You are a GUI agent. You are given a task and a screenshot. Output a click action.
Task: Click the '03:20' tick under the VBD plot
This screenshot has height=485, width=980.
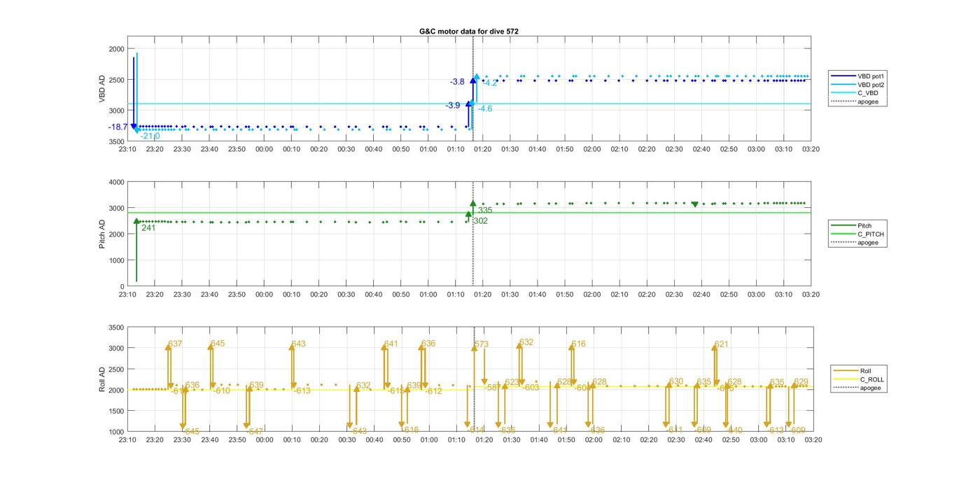click(x=811, y=149)
